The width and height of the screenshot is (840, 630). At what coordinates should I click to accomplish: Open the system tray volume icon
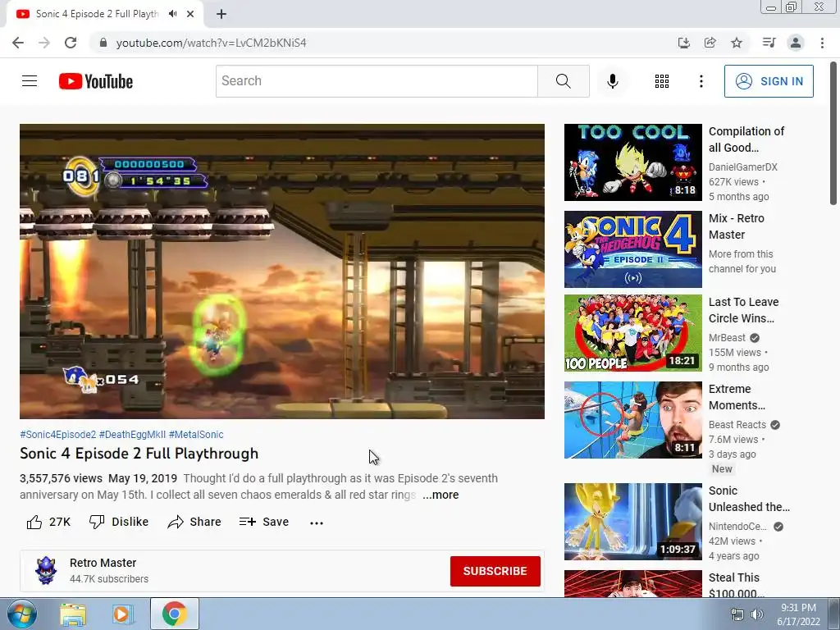point(757,614)
